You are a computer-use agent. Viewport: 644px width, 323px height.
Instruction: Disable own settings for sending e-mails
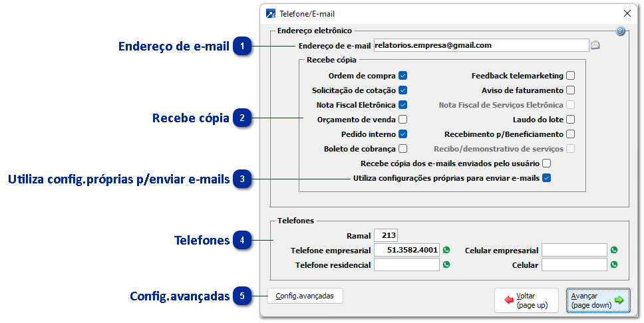(546, 178)
